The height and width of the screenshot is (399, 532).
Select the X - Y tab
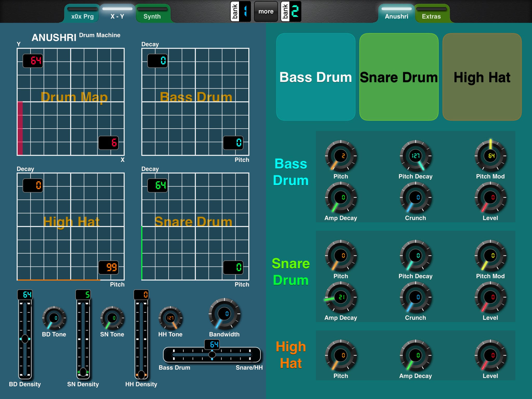click(117, 14)
